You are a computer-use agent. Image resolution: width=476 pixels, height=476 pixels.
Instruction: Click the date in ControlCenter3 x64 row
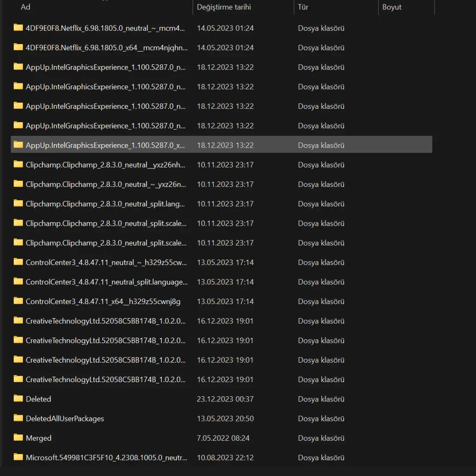[x=225, y=301]
